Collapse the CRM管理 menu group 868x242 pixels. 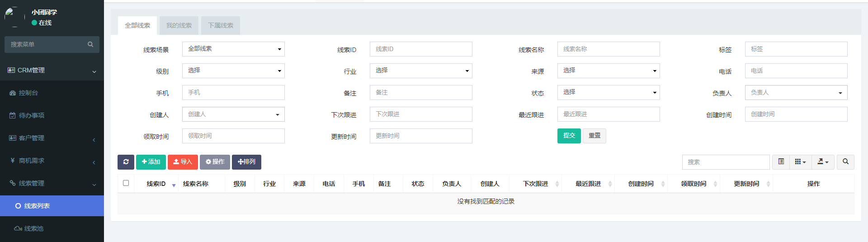point(52,70)
